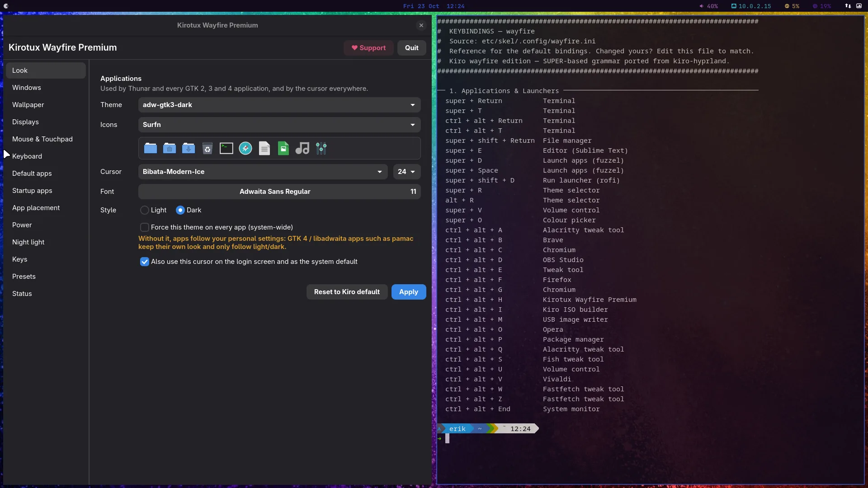
Task: Open the Startup apps section
Action: (x=46, y=191)
